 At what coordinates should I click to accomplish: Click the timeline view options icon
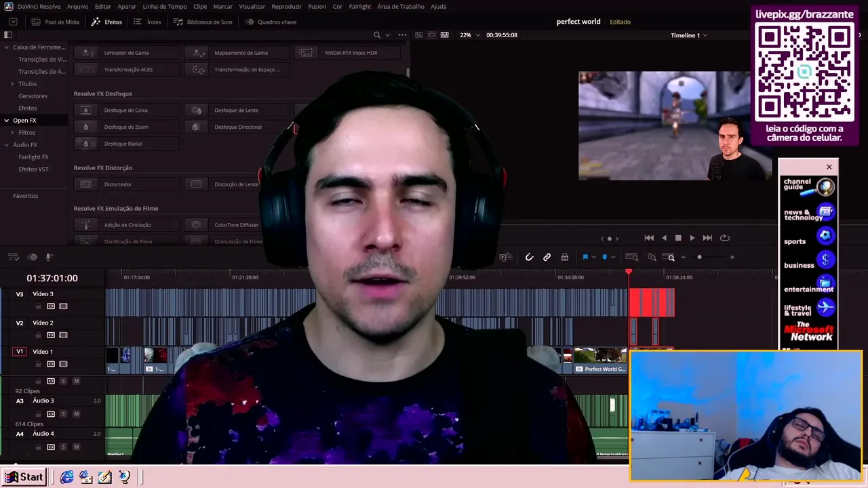tap(13, 257)
